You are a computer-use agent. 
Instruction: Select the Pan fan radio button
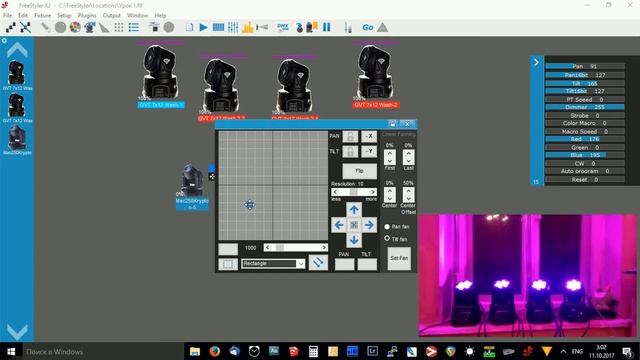(x=387, y=227)
